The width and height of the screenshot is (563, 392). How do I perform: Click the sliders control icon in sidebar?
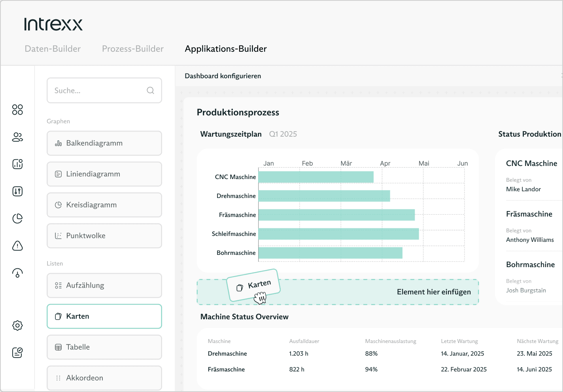coord(17,192)
